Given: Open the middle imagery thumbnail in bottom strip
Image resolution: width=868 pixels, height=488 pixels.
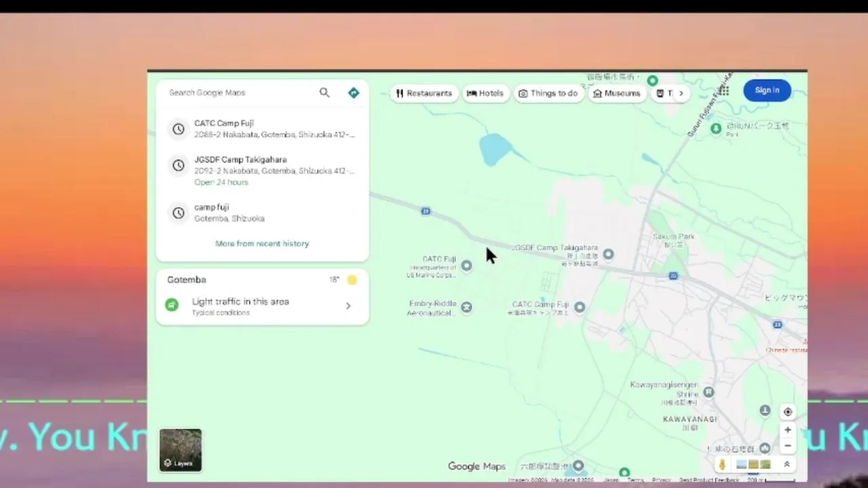Looking at the screenshot, I should click(753, 464).
